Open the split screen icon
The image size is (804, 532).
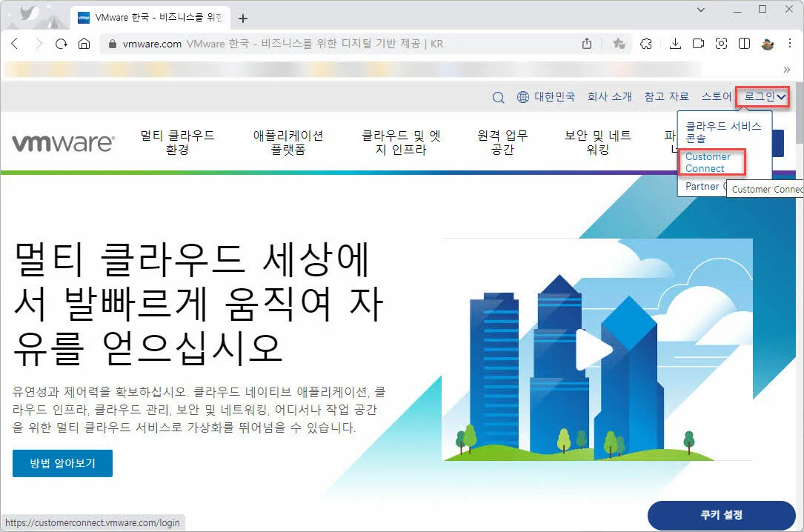pyautogui.click(x=743, y=44)
